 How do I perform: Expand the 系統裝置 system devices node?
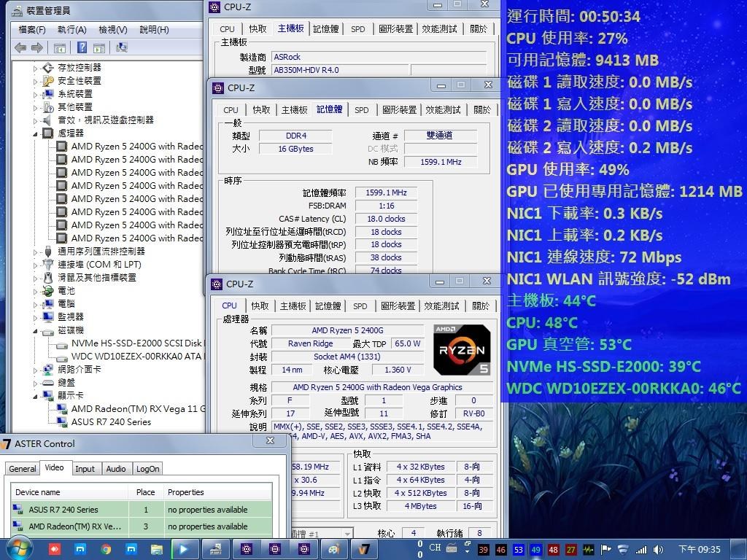(35, 94)
